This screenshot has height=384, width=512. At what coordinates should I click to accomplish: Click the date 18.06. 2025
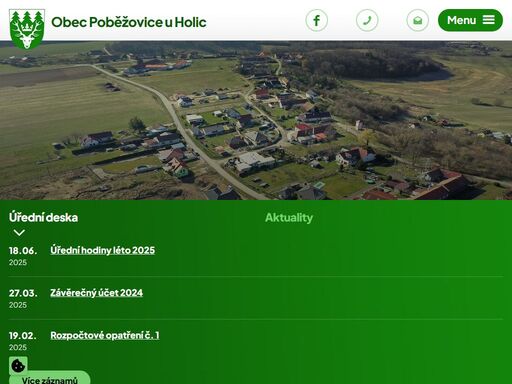click(23, 256)
